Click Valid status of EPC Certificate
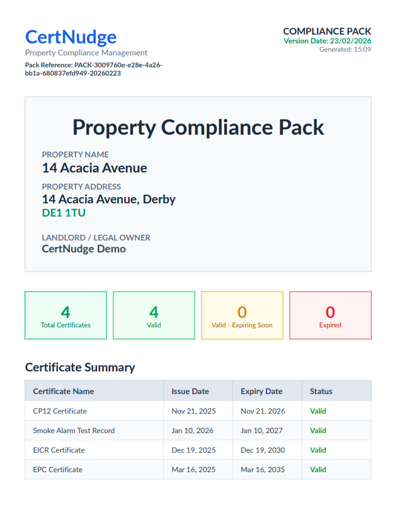 point(318,470)
